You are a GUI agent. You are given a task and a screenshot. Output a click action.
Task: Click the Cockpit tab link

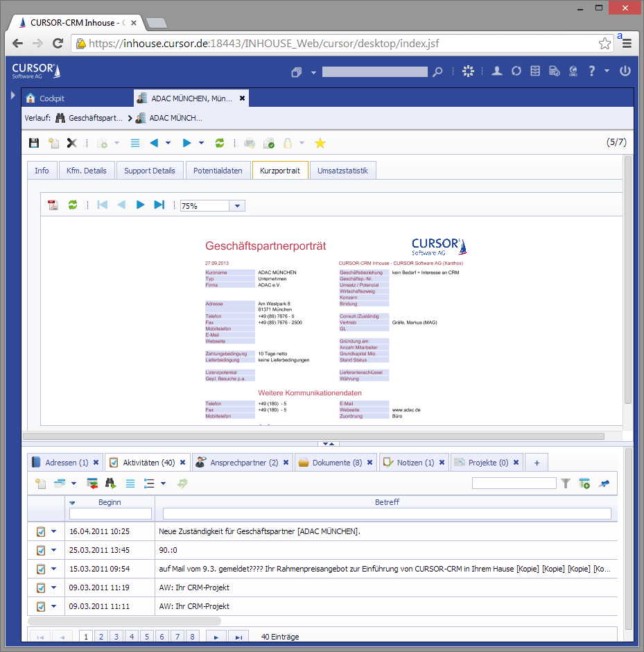51,98
